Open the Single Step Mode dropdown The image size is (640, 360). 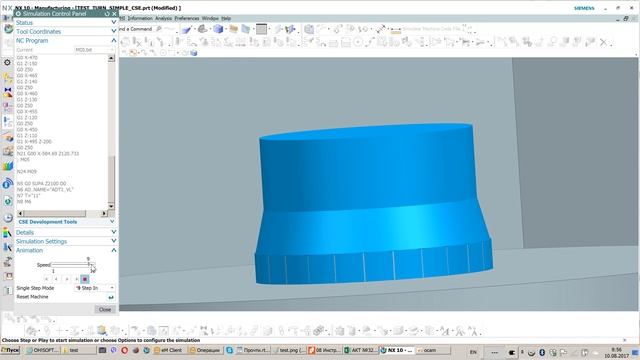pos(95,288)
